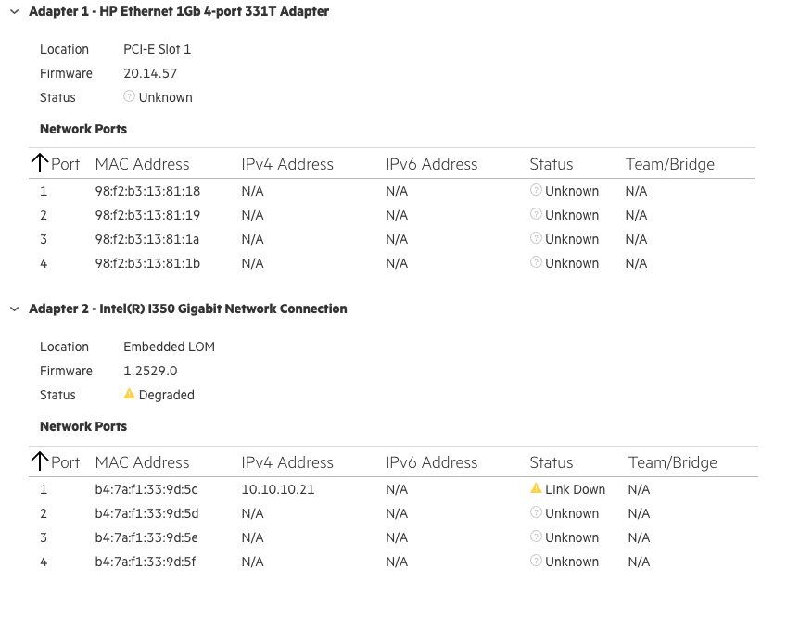Click Network Ports heading under Adapter 2
Viewport: 812px width, 644px height.
83,426
